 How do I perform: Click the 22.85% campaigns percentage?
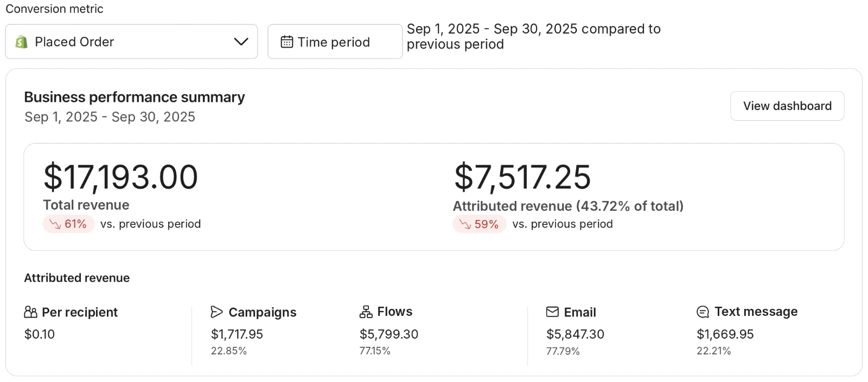[x=229, y=351]
